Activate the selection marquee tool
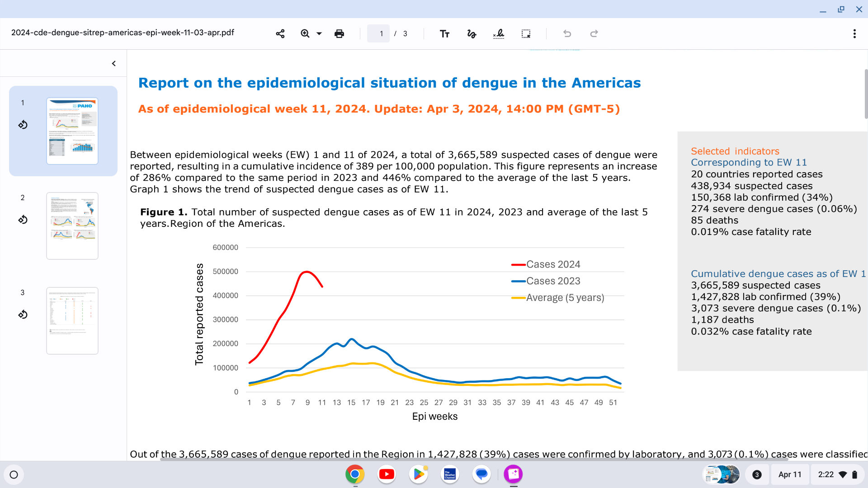868x488 pixels. pyautogui.click(x=526, y=34)
